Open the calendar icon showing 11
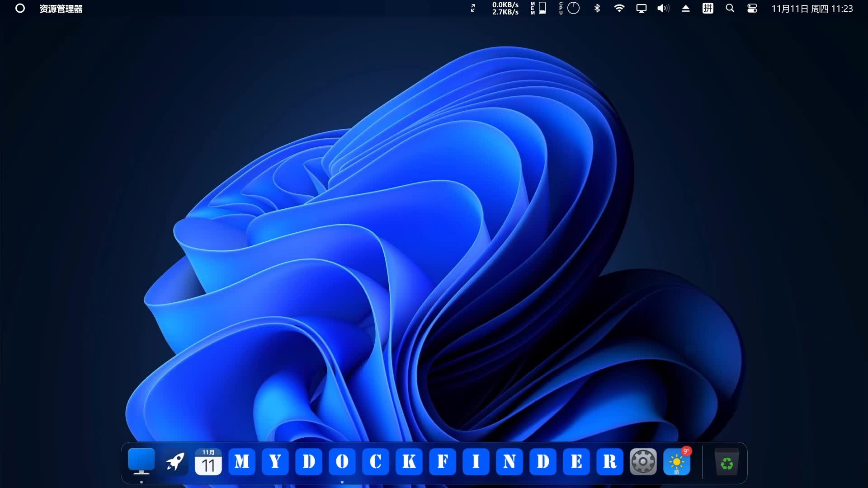 point(208,462)
